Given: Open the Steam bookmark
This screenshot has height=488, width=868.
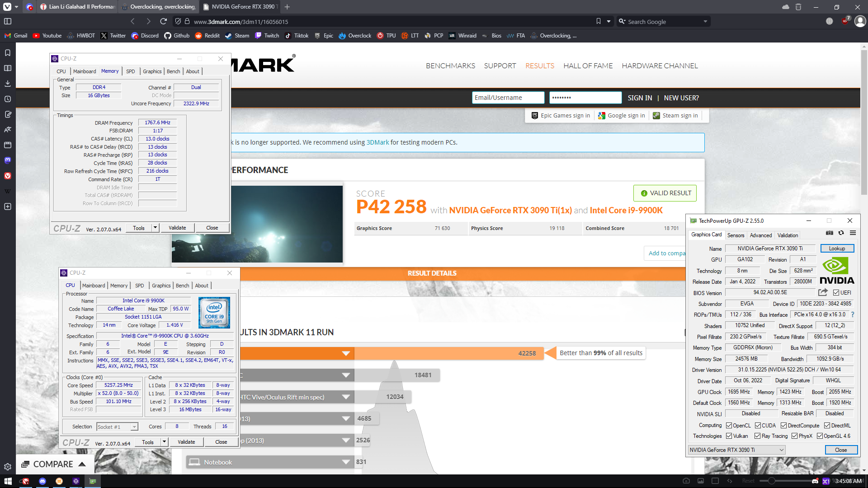Looking at the screenshot, I should [x=237, y=36].
